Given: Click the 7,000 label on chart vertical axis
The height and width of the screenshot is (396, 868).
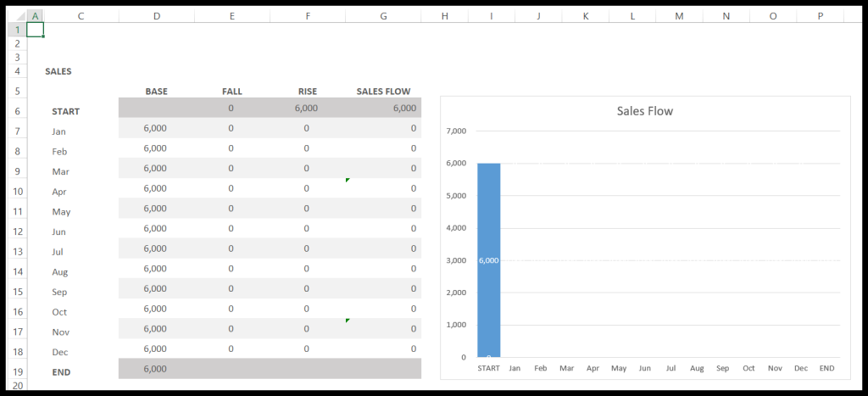Looking at the screenshot, I should (x=456, y=131).
